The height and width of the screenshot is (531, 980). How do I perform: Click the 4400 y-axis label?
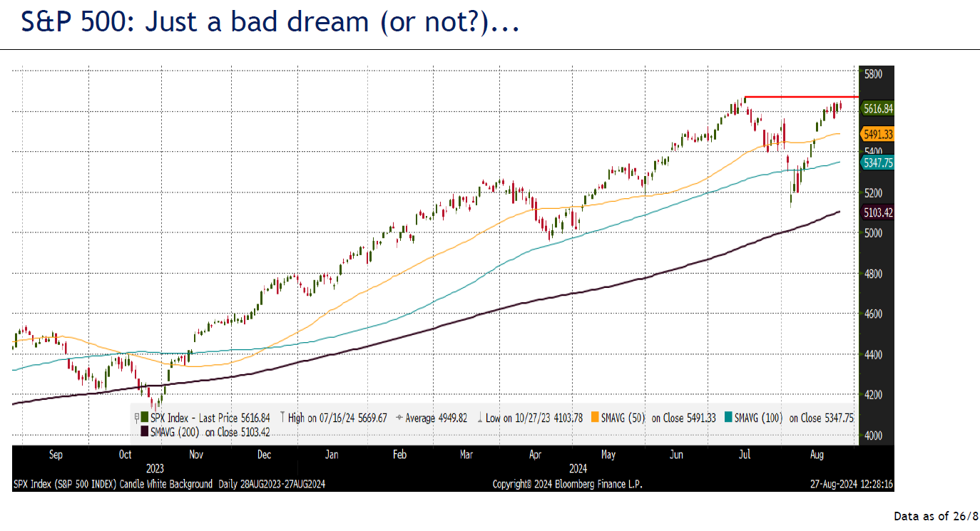tap(873, 354)
